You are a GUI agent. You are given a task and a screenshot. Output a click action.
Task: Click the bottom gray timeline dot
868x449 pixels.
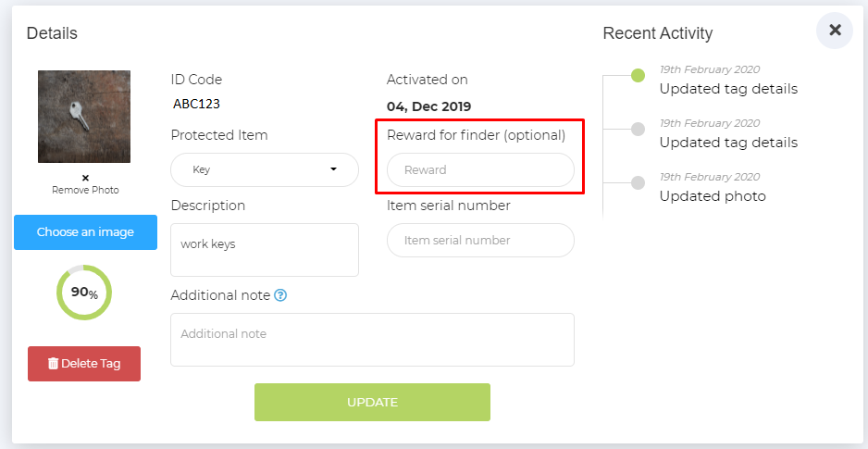[x=638, y=183]
